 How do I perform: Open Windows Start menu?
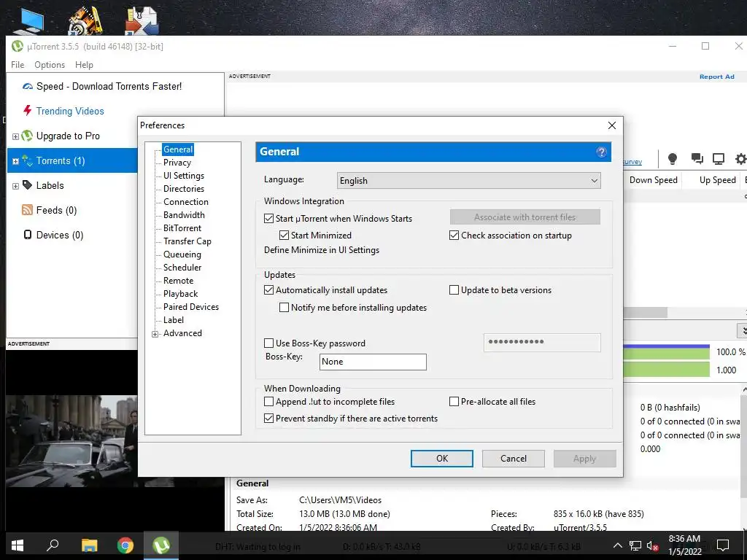pyautogui.click(x=18, y=545)
